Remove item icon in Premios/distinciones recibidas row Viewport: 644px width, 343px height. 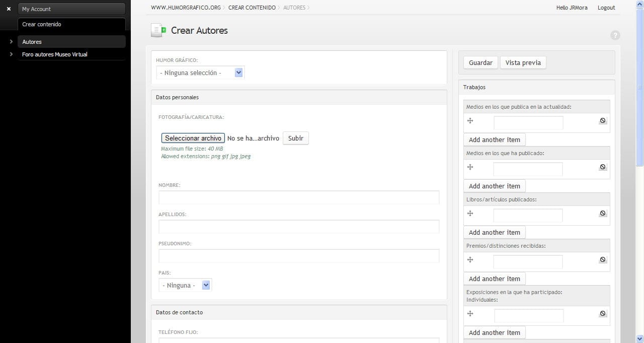click(603, 260)
